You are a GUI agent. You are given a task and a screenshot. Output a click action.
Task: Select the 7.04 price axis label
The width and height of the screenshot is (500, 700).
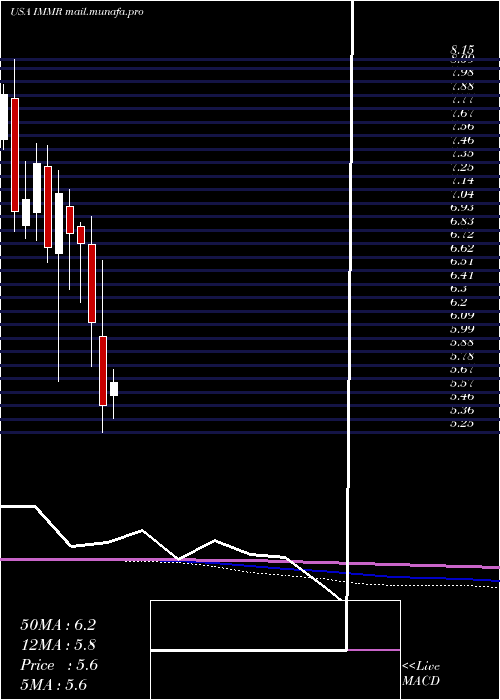pos(462,194)
